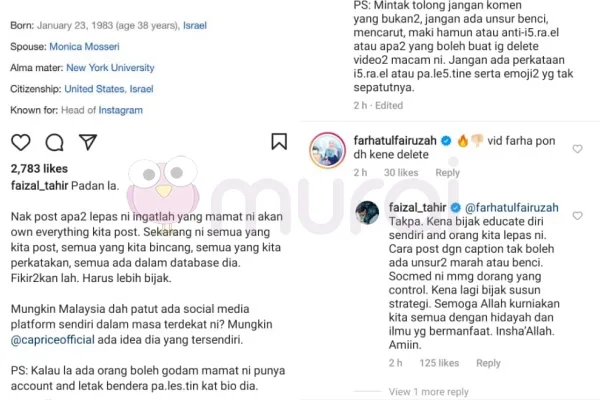Reply to farhatulfairuzah's comment
The image size is (600, 400).
click(447, 173)
